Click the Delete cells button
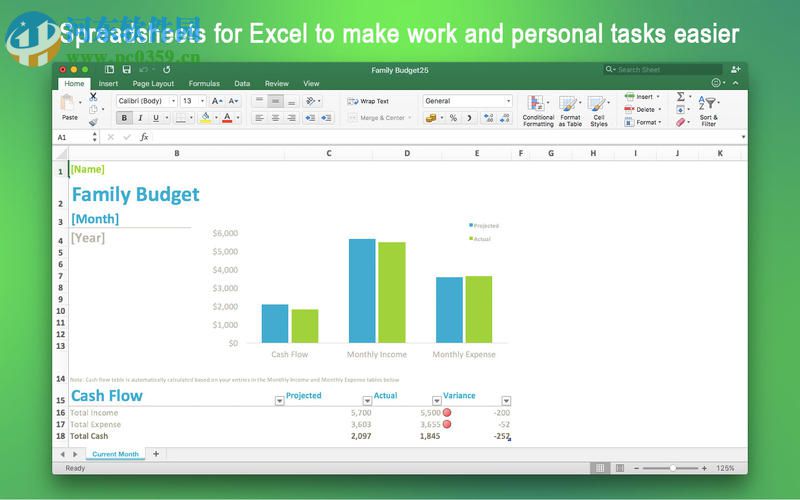The height and width of the screenshot is (500, 800). pos(642,109)
